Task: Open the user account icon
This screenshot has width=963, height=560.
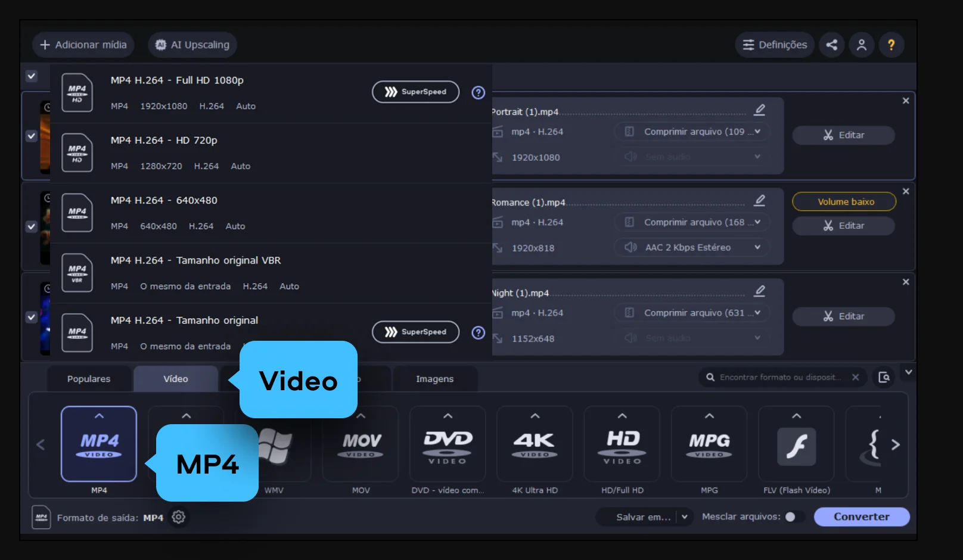Action: coord(861,45)
